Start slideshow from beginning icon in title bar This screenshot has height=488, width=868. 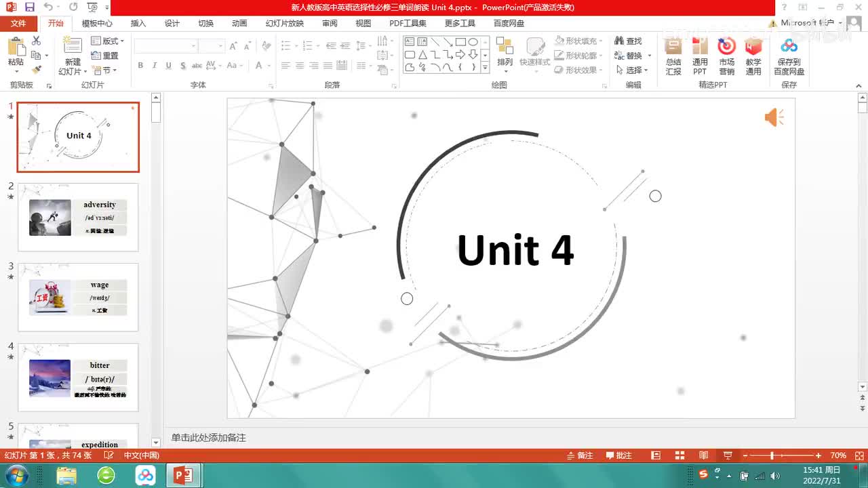[92, 7]
